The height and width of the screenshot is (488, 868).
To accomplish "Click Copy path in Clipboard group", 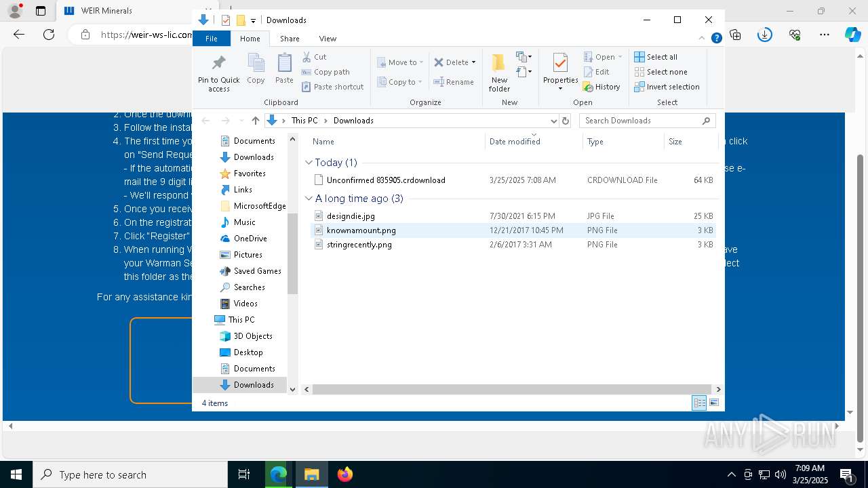I will (325, 72).
